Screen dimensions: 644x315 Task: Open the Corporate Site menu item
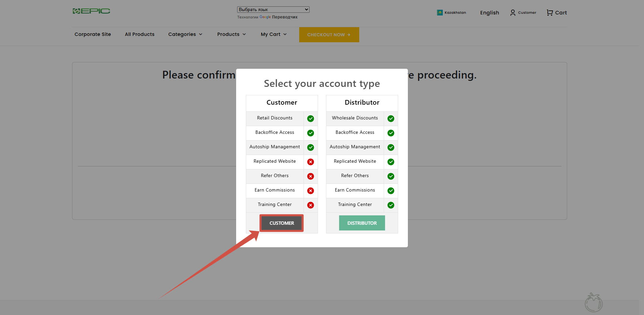click(x=93, y=34)
